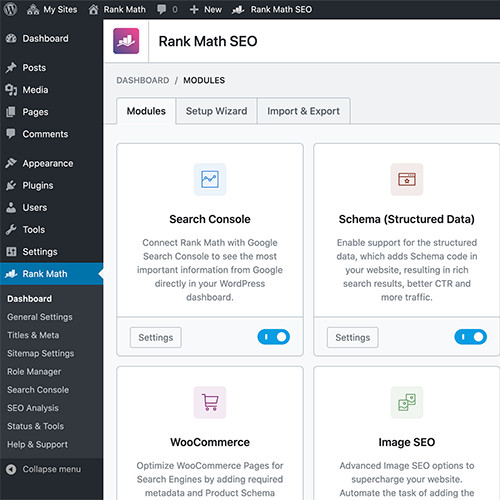Viewport: 500px width, 500px height.
Task: Disable the Search Console module toggle
Action: pos(274,337)
